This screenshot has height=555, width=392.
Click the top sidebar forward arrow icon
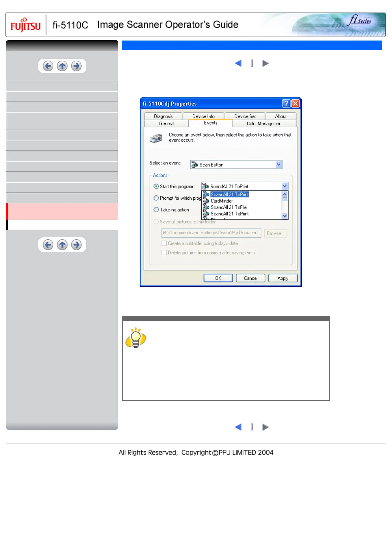point(76,66)
